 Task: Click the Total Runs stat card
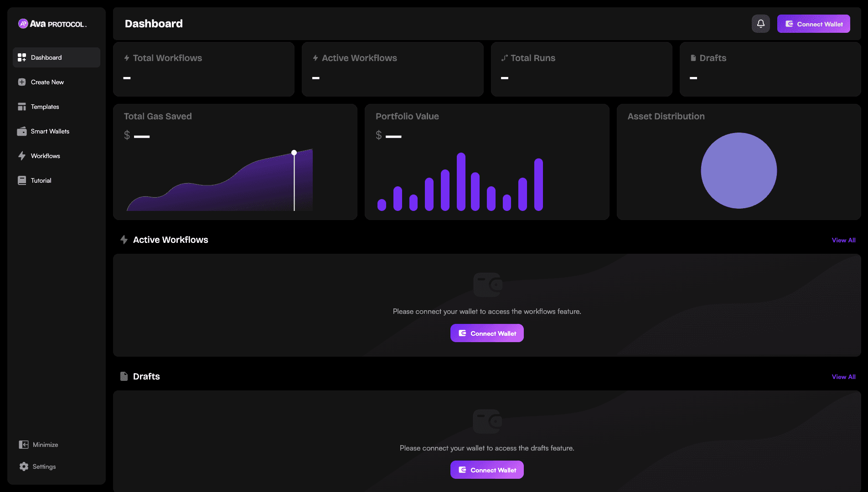581,69
